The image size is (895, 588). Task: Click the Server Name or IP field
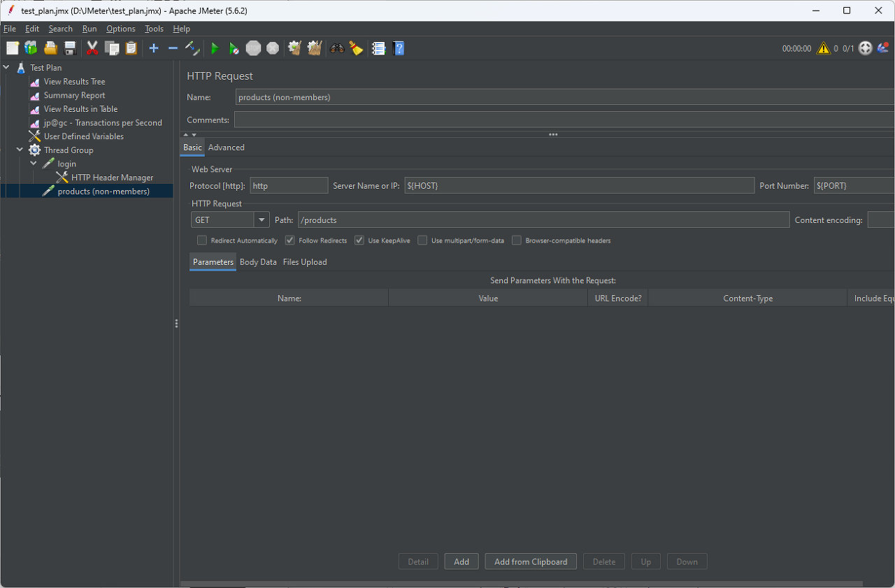point(580,186)
